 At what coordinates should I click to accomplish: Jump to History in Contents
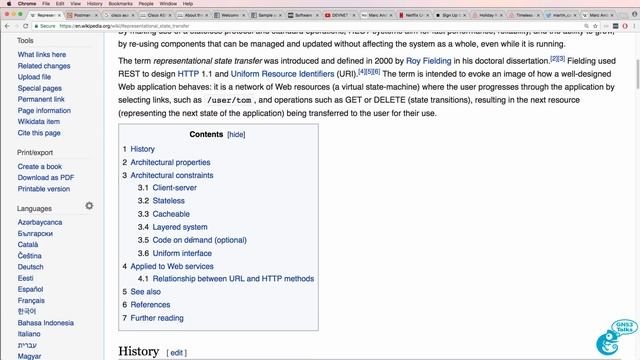click(142, 149)
